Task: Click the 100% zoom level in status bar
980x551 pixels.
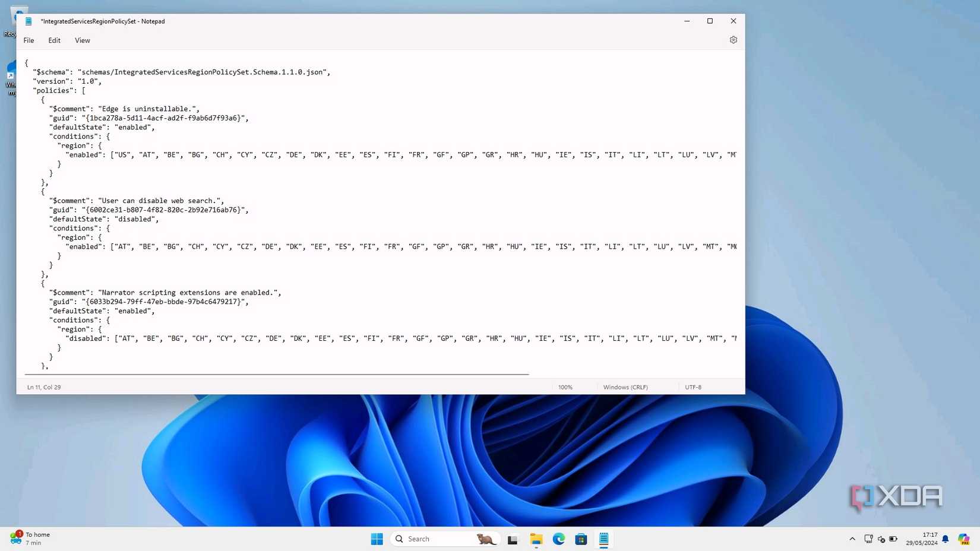Action: pyautogui.click(x=565, y=387)
